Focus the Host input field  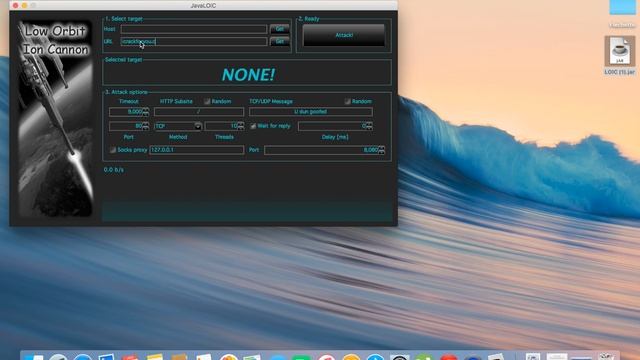pyautogui.click(x=194, y=29)
